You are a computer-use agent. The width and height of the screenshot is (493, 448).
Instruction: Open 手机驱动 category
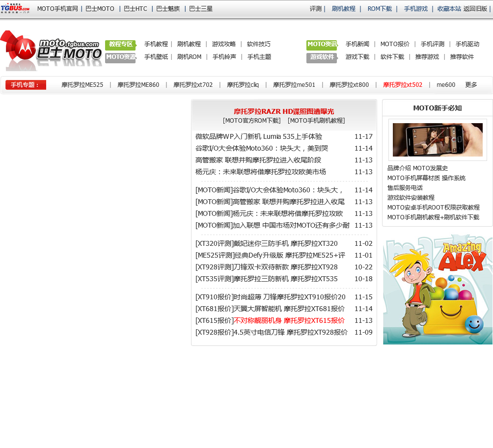point(467,44)
